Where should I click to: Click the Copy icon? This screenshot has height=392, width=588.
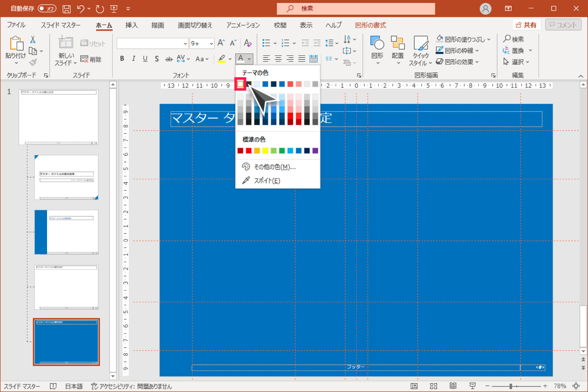[x=33, y=51]
